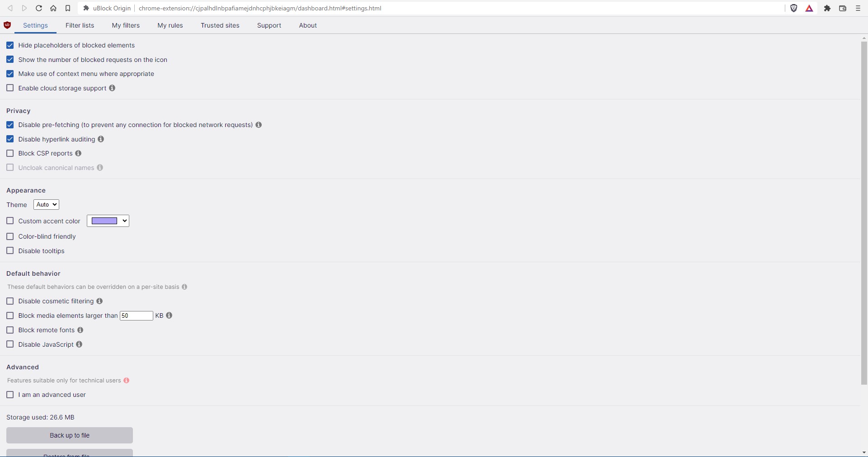Open the browser extensions menu

coord(827,8)
